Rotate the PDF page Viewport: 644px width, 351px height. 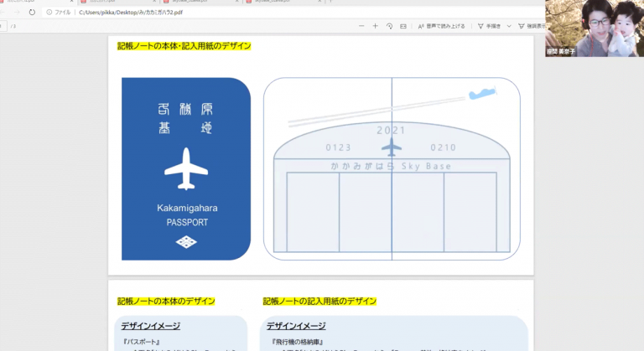click(389, 26)
